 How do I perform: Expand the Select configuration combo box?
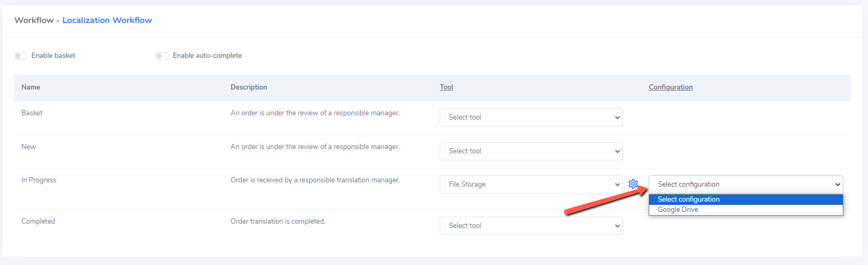(746, 185)
